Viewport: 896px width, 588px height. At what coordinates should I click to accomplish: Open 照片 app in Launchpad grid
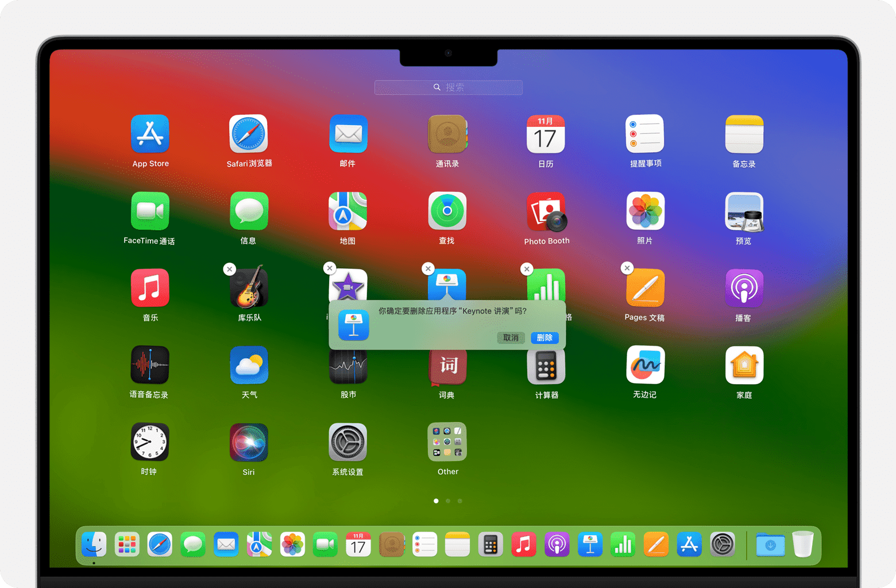click(x=645, y=211)
